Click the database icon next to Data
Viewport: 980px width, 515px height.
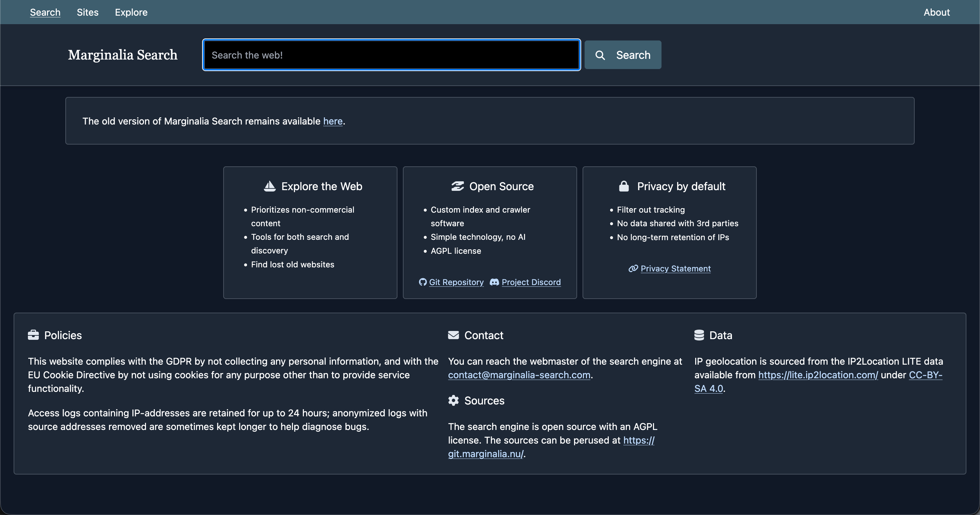(699, 335)
